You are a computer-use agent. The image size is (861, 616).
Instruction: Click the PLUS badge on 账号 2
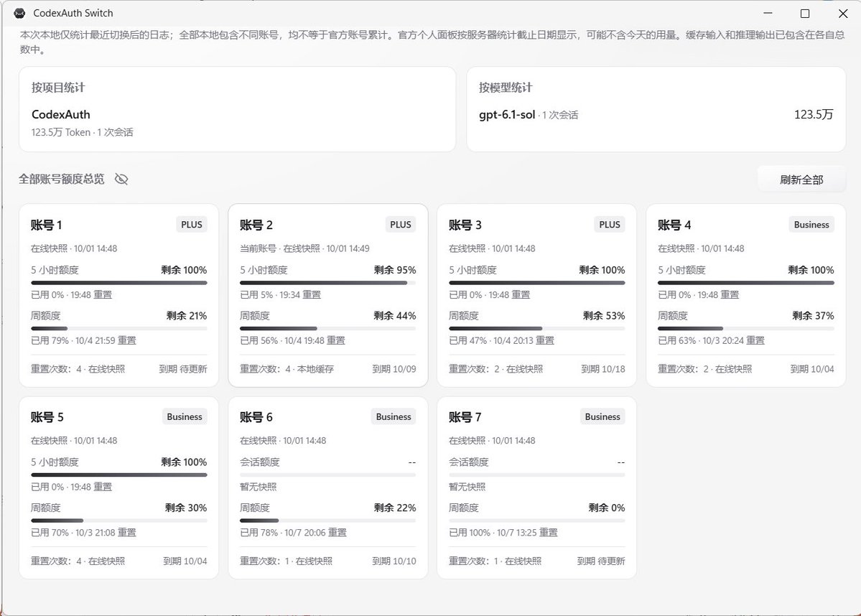click(400, 225)
